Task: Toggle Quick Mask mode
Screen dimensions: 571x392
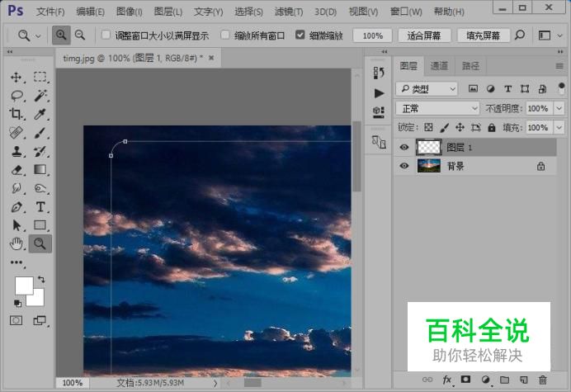Action: (16, 320)
